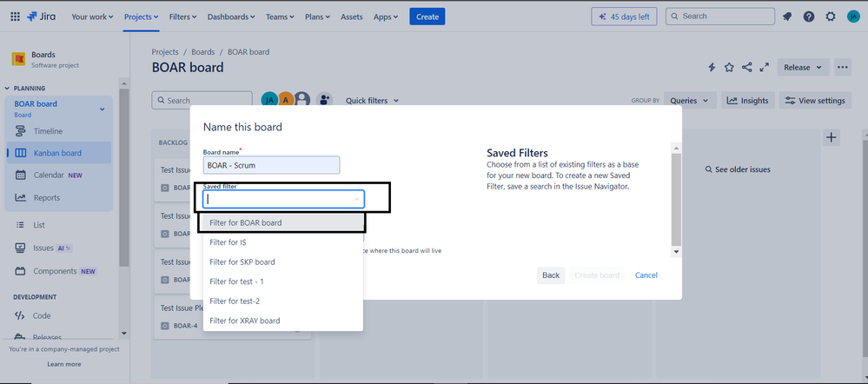868x384 pixels.
Task: Open View settings
Action: pyautogui.click(x=815, y=100)
